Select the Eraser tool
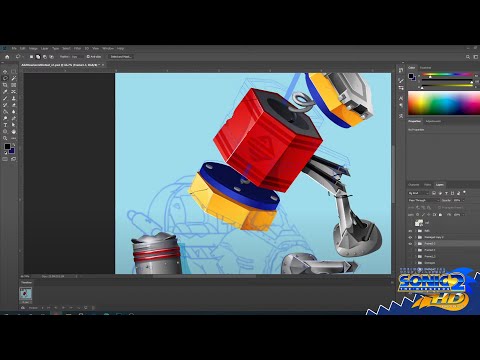The image size is (480, 360). pos(14,105)
